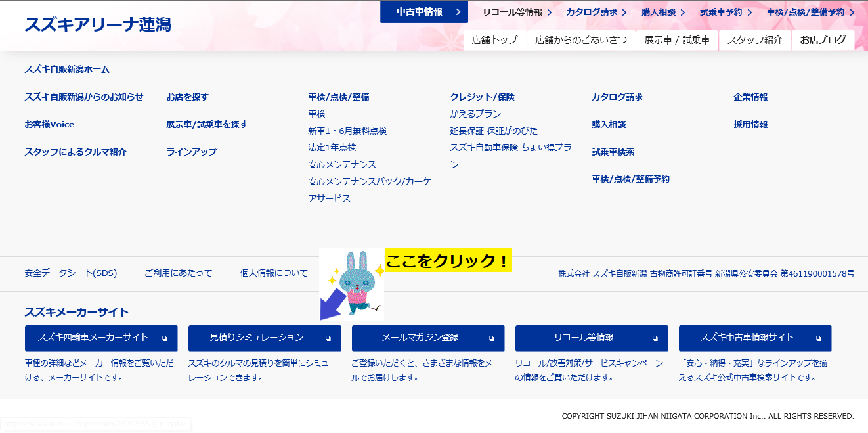Select 購入相談 in the top header

pos(664,12)
